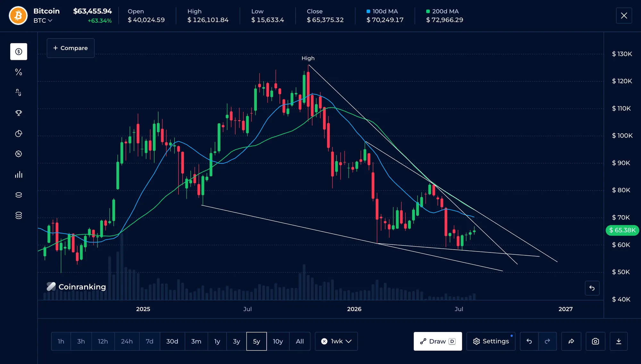Reset chart zoom with return arrow

(x=592, y=288)
